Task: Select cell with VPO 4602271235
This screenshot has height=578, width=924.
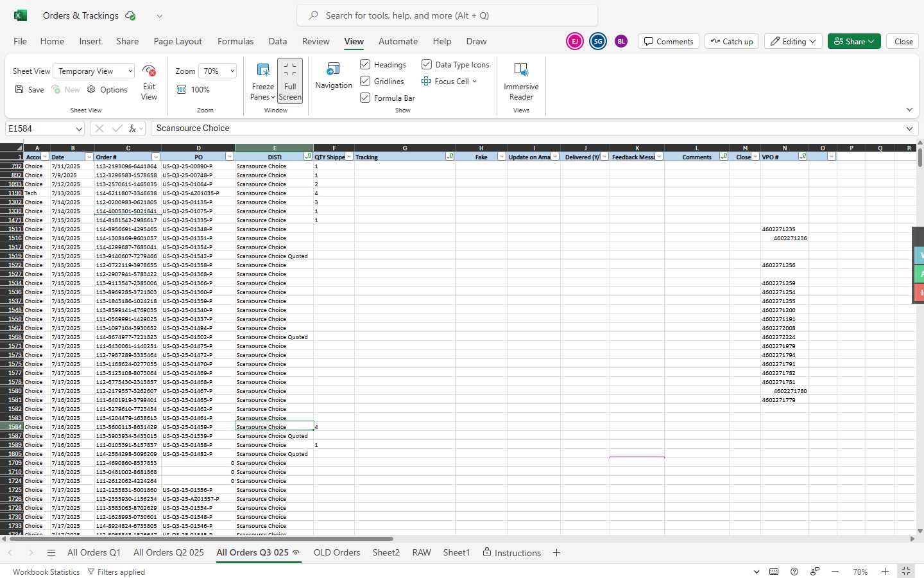Action: click(x=784, y=229)
